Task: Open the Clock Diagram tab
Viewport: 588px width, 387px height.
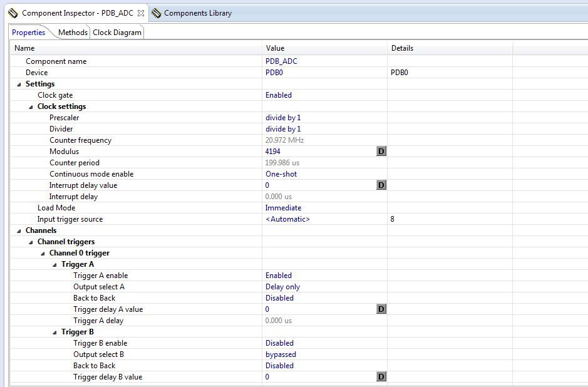Action: 117,33
